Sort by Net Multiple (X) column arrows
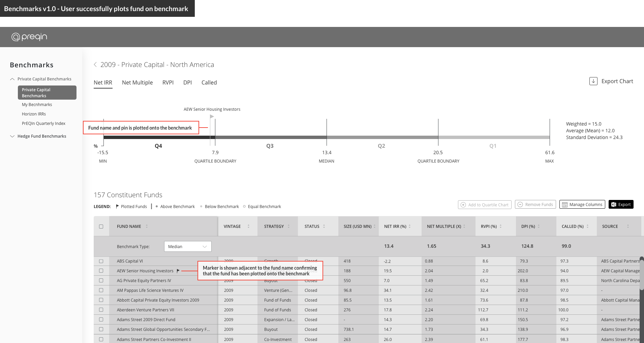644x343 pixels. pos(464,226)
